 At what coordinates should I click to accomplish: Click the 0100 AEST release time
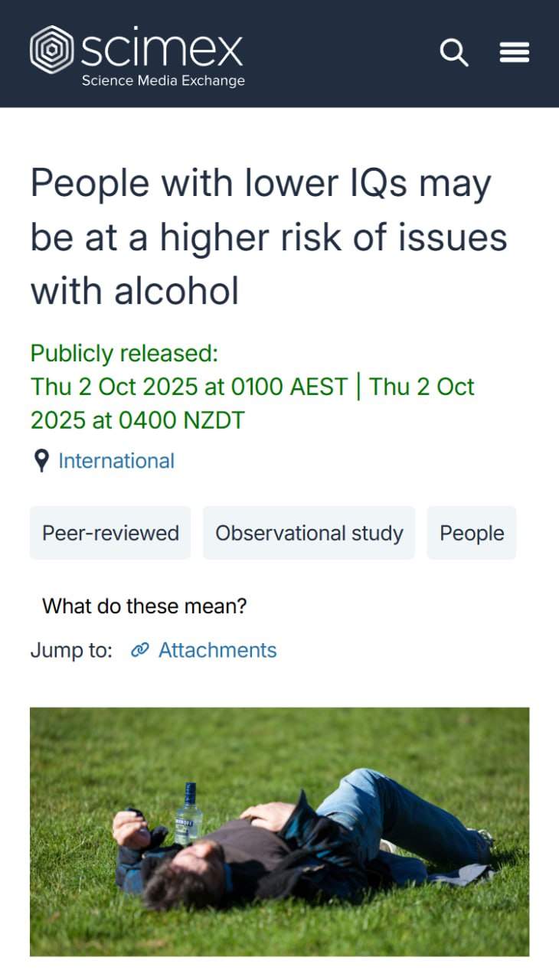click(289, 387)
